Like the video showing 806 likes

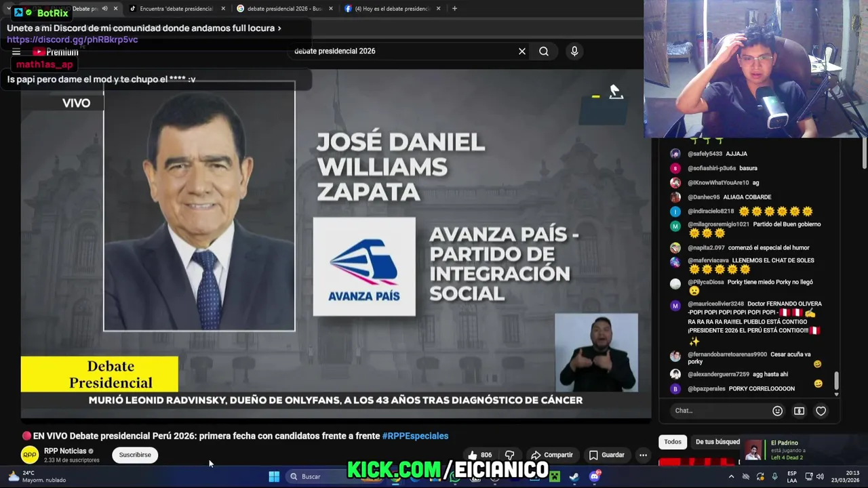[479, 455]
